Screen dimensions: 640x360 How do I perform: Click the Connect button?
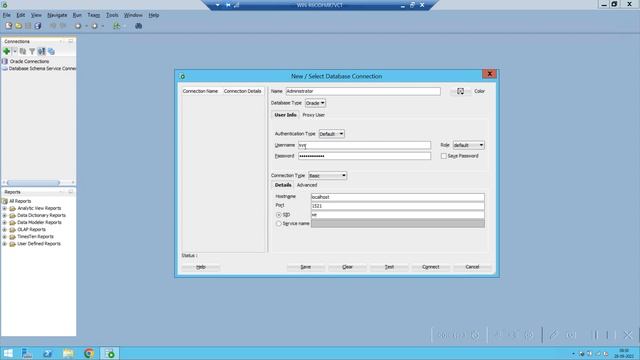tap(431, 267)
